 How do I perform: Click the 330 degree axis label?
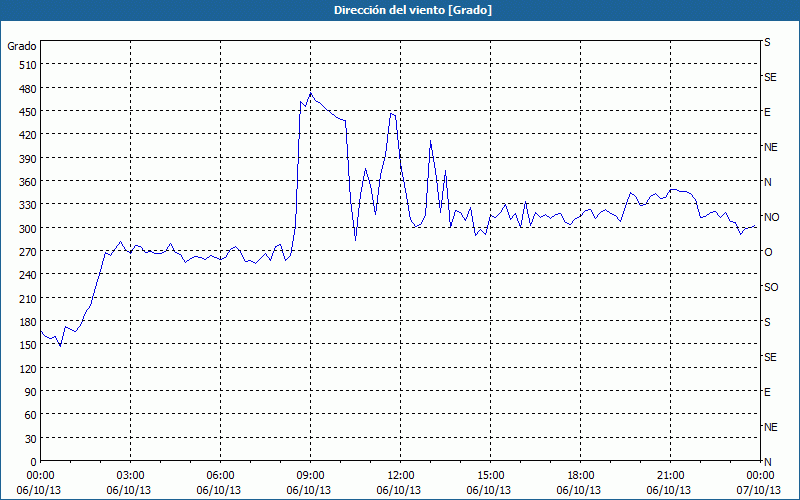pyautogui.click(x=28, y=205)
